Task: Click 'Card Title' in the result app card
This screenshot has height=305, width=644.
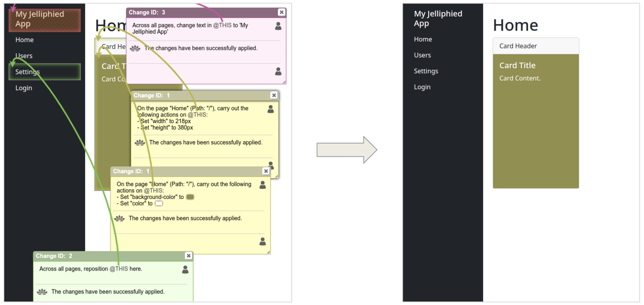Action: 517,65
